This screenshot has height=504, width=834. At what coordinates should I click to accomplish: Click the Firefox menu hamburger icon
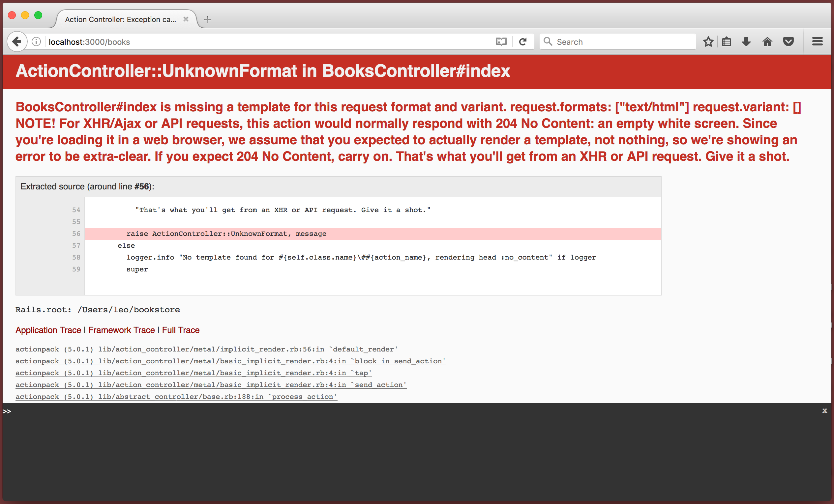point(817,41)
